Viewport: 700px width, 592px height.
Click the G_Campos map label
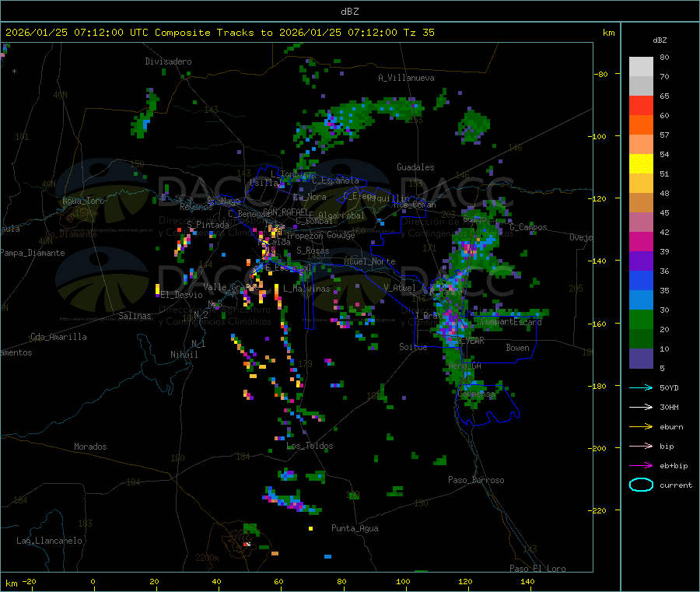(x=528, y=227)
